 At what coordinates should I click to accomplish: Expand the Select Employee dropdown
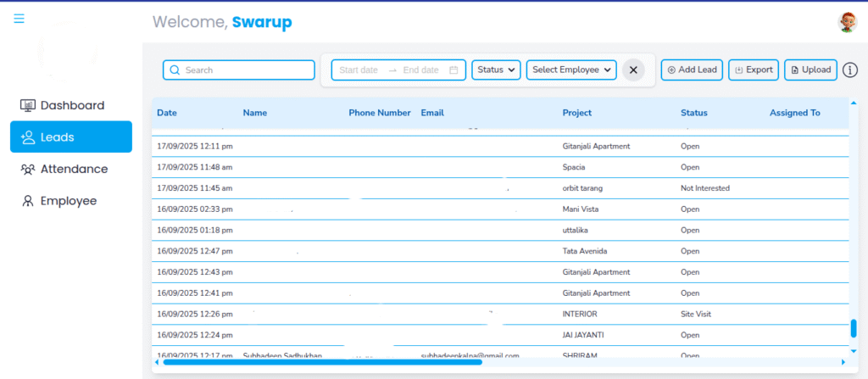coord(571,70)
